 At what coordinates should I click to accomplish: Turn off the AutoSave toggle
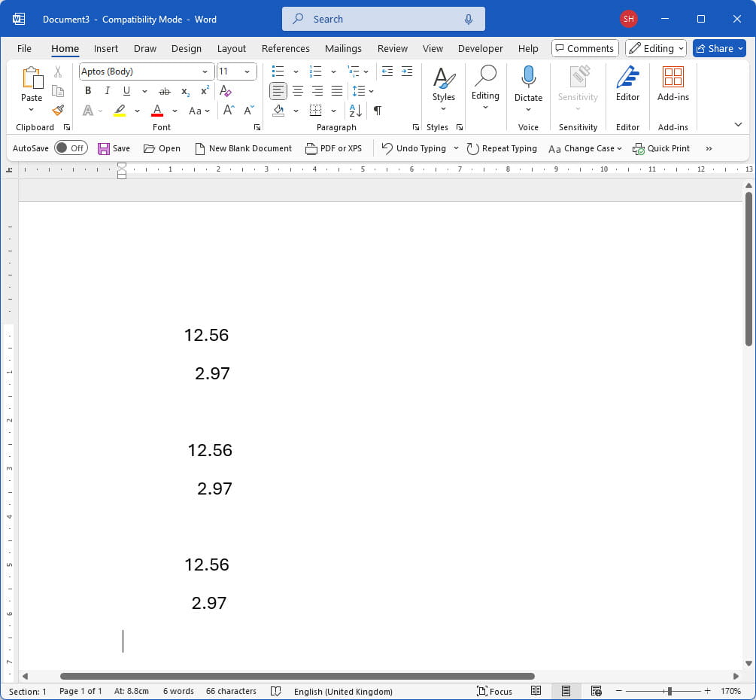coord(71,148)
